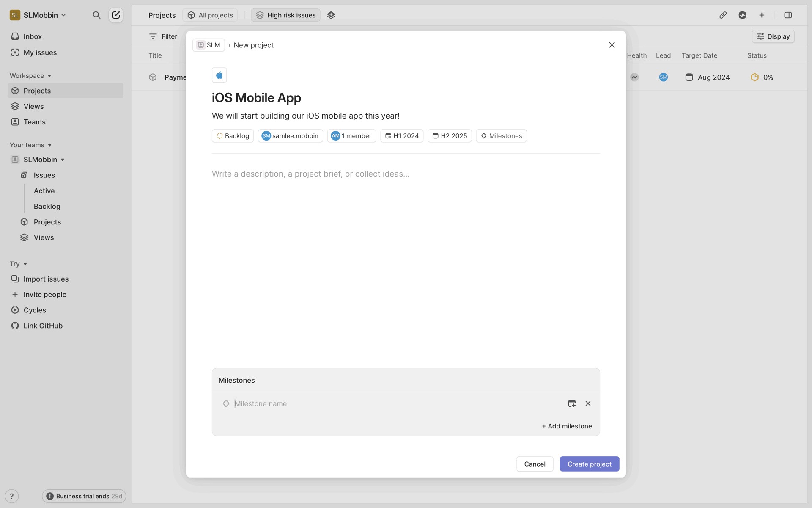The width and height of the screenshot is (812, 508).
Task: Open workspace Views in sidebar
Action: coord(66,106)
